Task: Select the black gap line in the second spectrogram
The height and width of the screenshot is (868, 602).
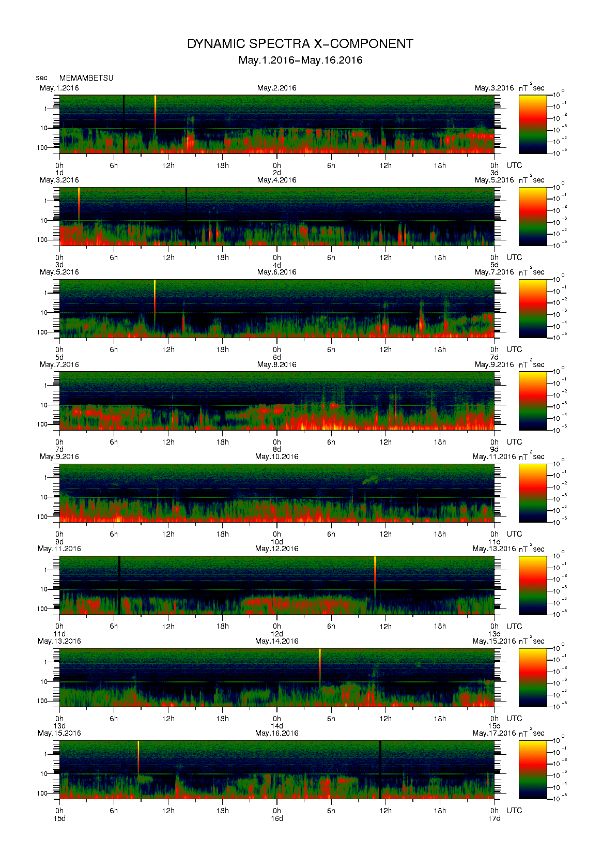Action: point(186,216)
